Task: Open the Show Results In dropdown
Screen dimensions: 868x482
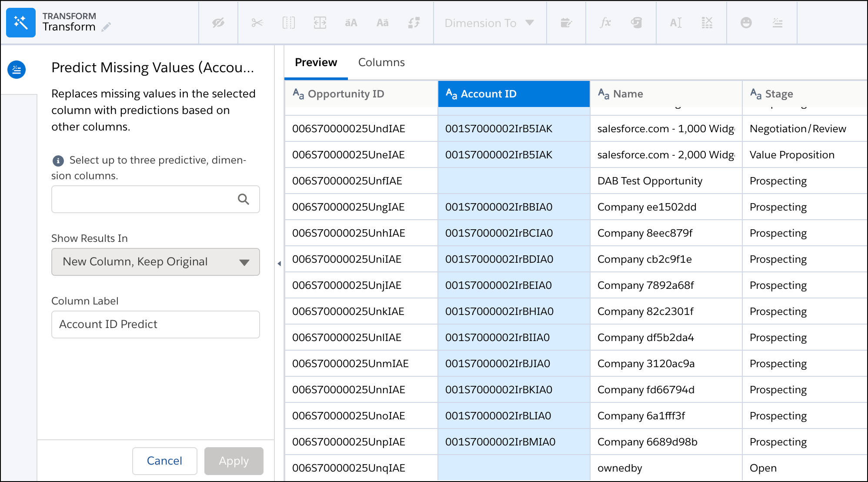Action: [155, 262]
